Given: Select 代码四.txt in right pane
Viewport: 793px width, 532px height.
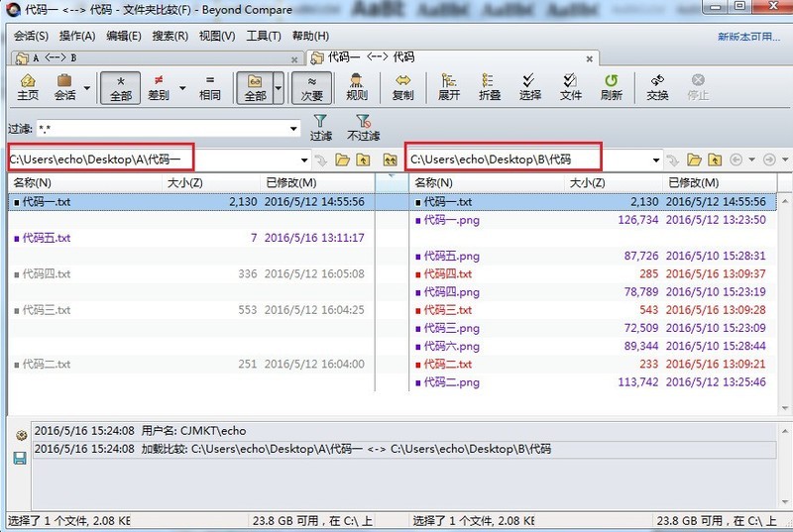Looking at the screenshot, I should click(x=448, y=274).
